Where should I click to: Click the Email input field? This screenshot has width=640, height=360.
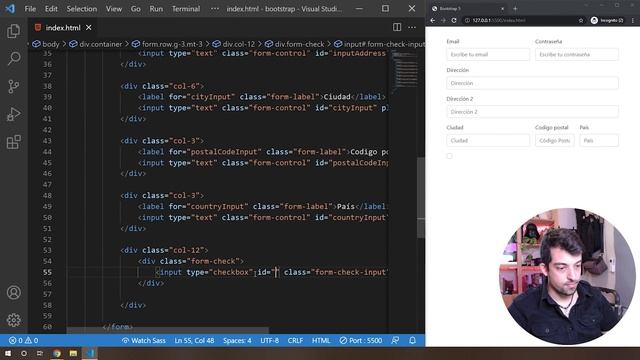click(488, 54)
